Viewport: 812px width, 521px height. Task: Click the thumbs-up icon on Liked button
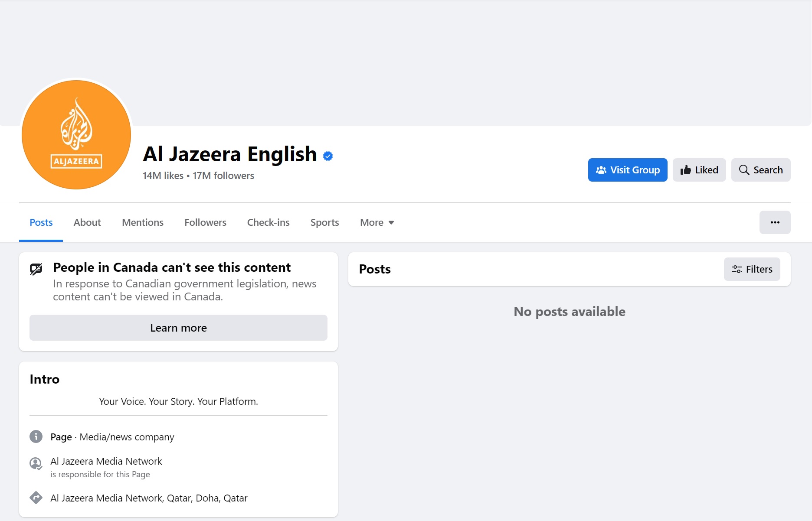coord(686,170)
